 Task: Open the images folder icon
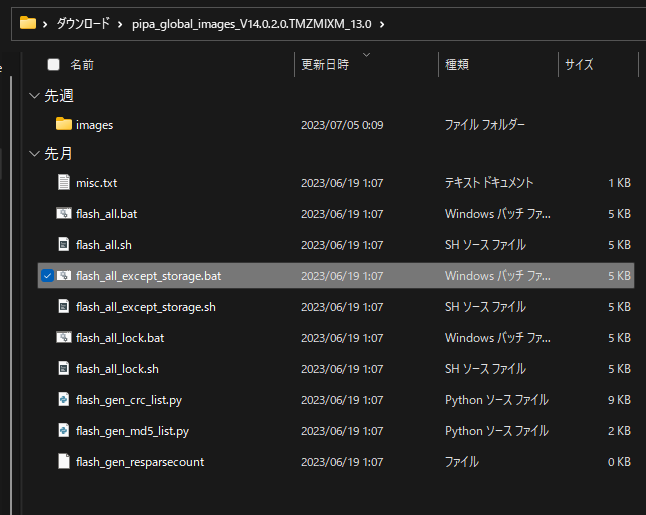click(x=64, y=124)
